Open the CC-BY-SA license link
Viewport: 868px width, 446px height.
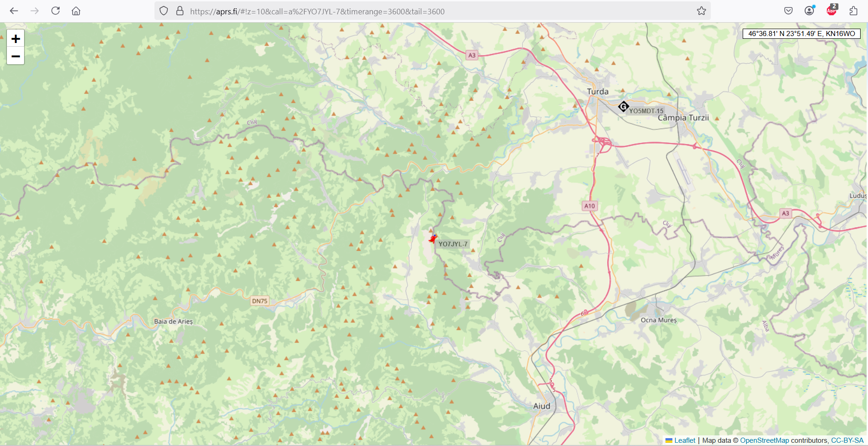[847, 440]
